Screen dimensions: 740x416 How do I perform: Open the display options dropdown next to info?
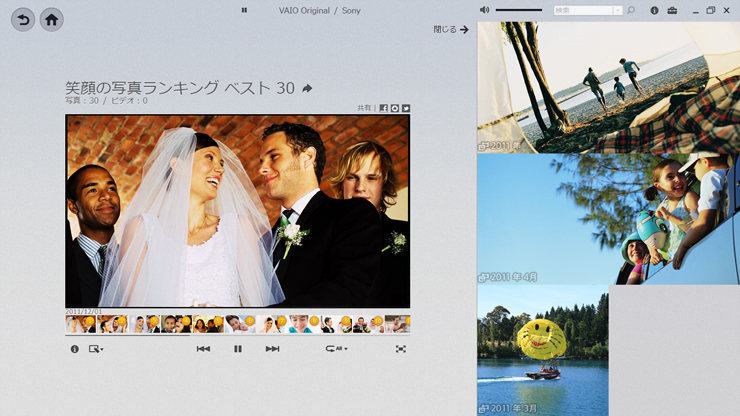tap(96, 349)
